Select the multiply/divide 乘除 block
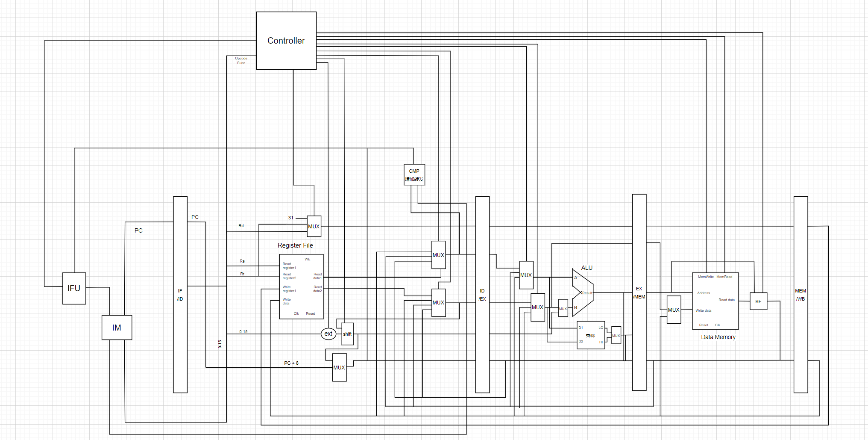 click(x=591, y=335)
